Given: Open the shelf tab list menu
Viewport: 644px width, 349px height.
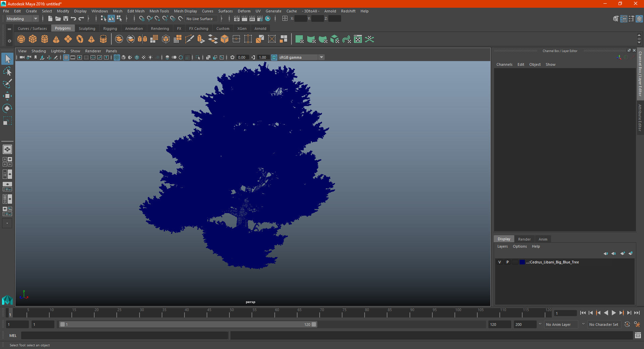Looking at the screenshot, I should tap(9, 29).
